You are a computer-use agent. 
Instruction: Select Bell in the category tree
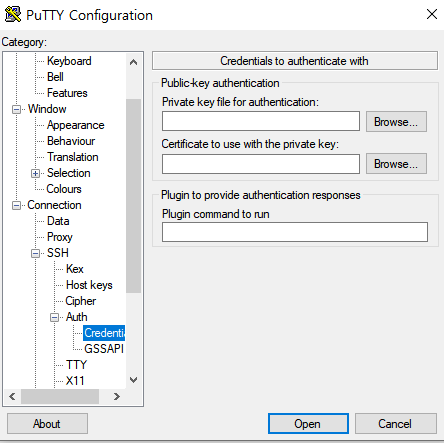[x=55, y=77]
